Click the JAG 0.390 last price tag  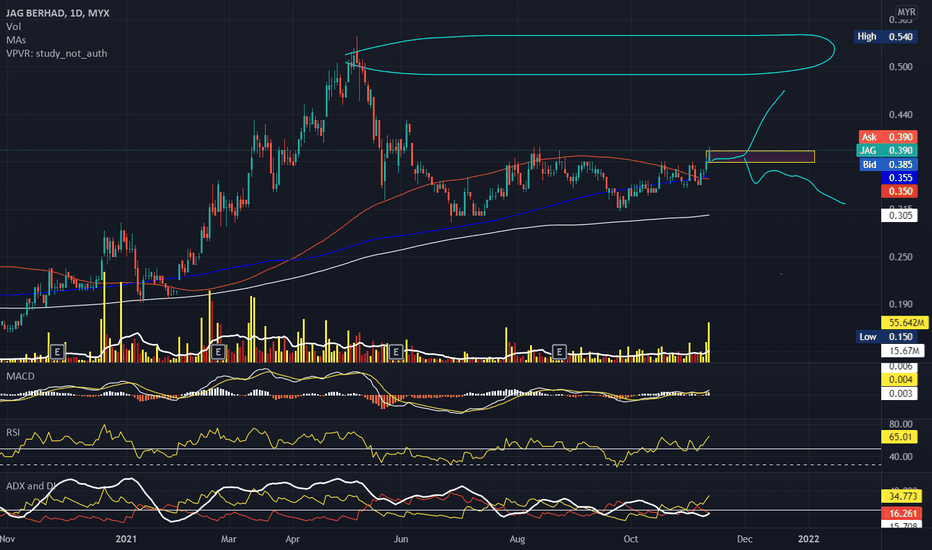887,150
